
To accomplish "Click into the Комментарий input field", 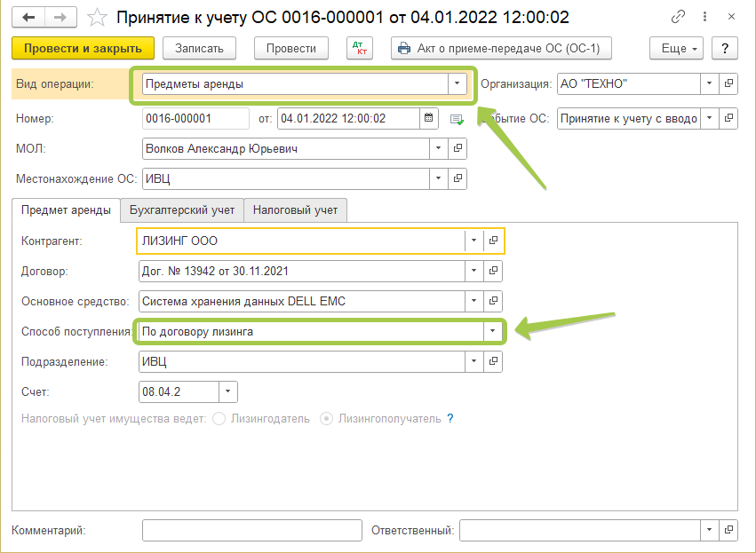I will 251,530.
